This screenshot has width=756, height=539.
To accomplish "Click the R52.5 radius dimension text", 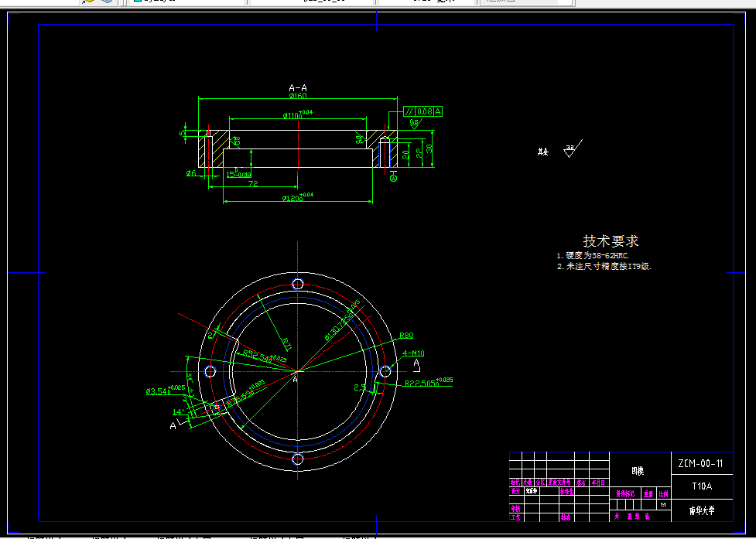I will (264, 356).
